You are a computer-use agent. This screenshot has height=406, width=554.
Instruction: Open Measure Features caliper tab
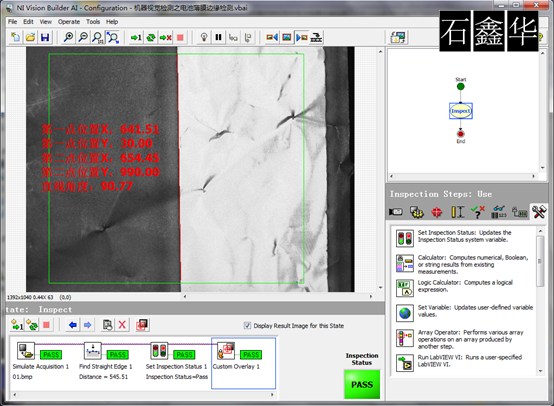click(x=458, y=212)
